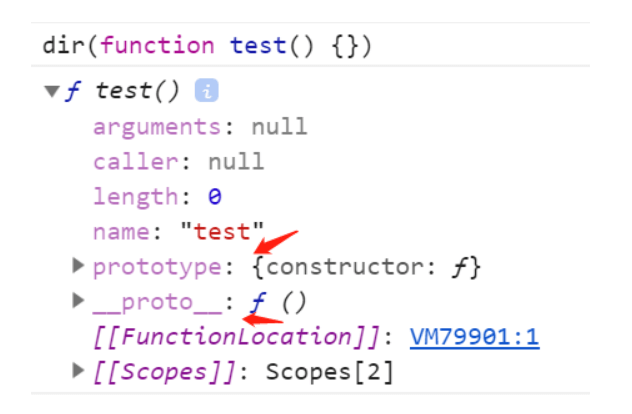Click the length value 0

[x=215, y=197]
